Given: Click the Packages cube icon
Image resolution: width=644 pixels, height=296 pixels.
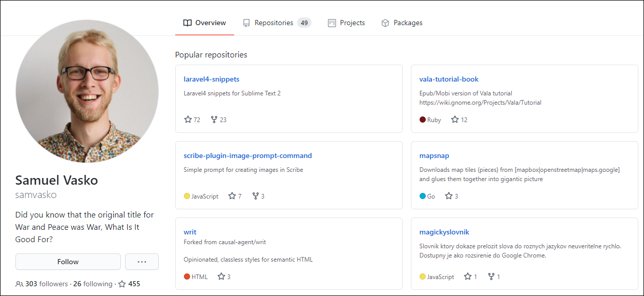Looking at the screenshot, I should tap(385, 23).
